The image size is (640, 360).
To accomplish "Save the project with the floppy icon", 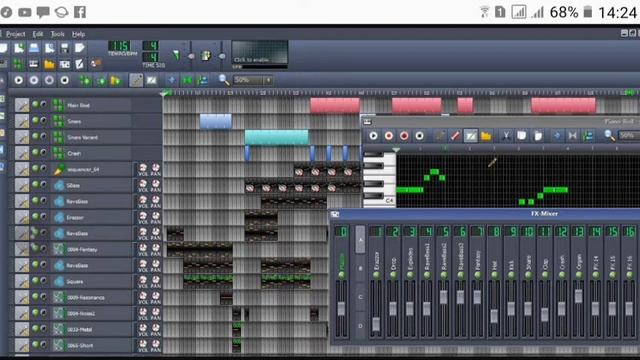I will 64,48.
